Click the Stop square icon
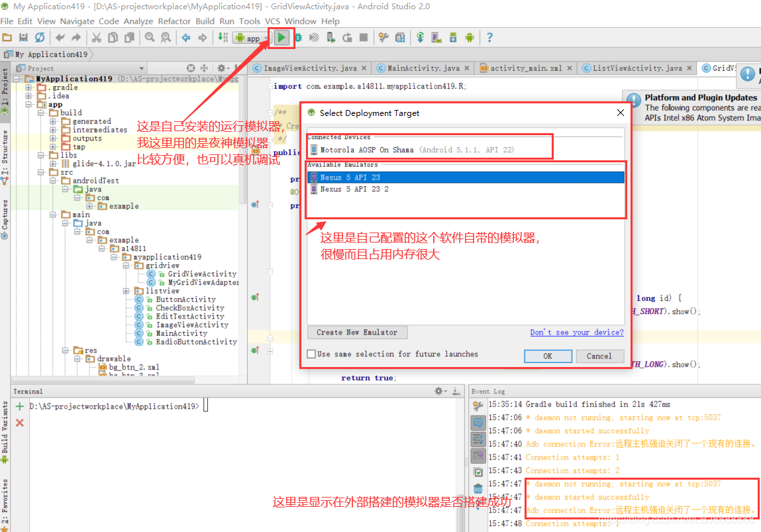 coord(363,37)
